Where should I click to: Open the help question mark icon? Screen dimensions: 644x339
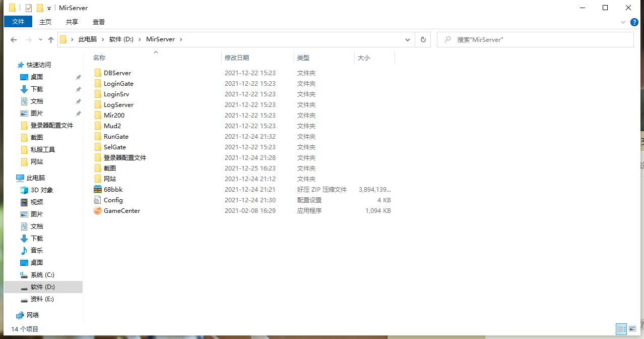click(634, 22)
